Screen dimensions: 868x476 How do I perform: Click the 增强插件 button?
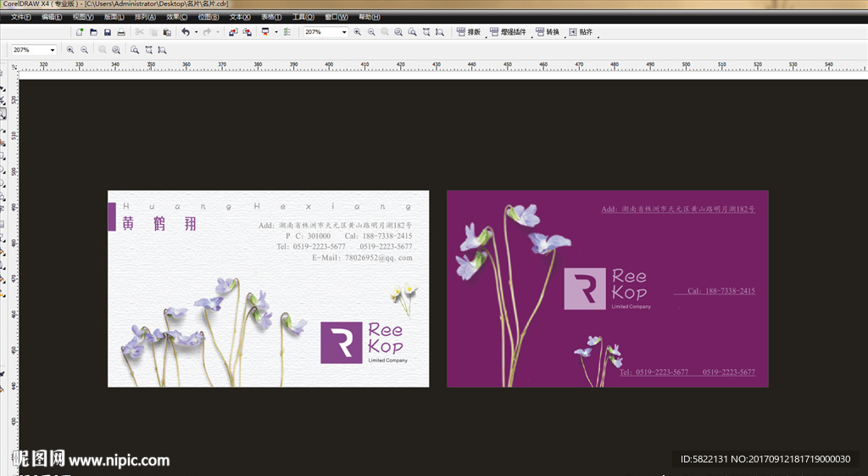508,32
